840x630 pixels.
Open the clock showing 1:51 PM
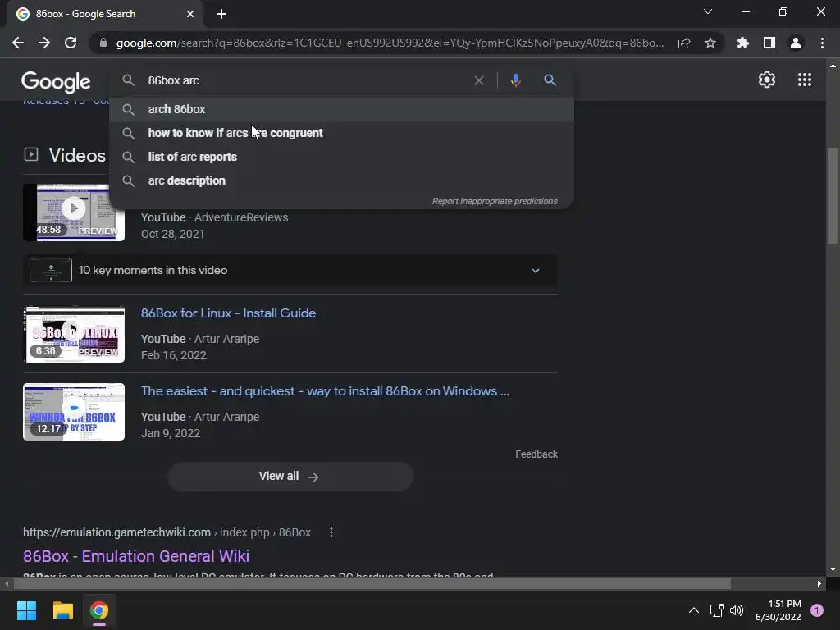778,610
